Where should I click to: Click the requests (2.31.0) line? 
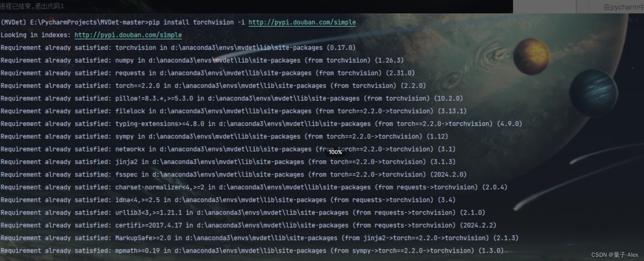pyautogui.click(x=208, y=73)
